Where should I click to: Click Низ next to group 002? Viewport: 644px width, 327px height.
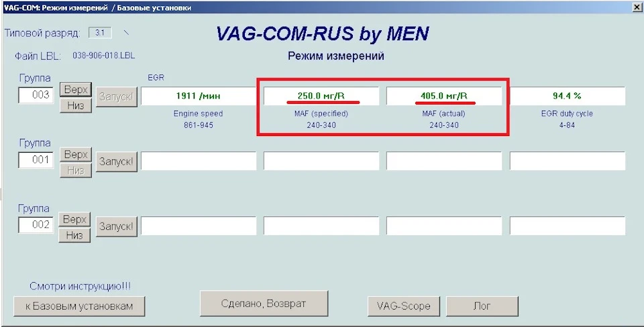click(x=75, y=235)
